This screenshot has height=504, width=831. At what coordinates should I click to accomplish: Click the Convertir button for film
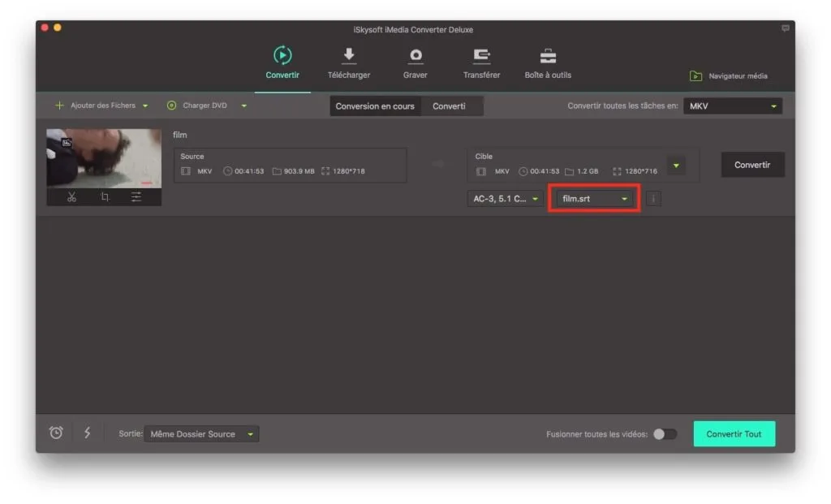pos(752,165)
